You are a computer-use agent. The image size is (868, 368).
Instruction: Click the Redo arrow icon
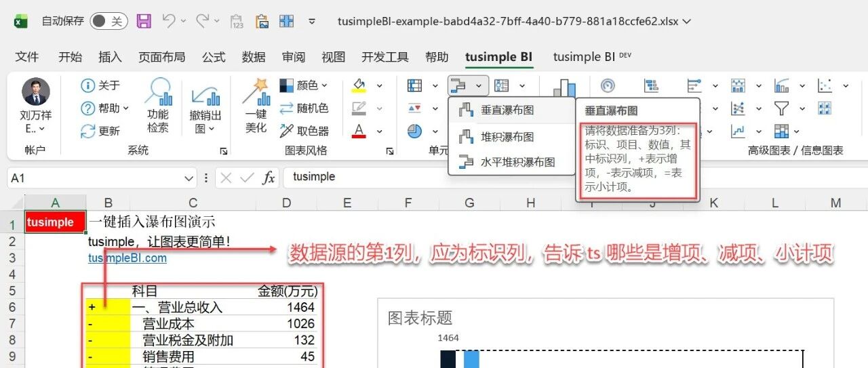(202, 21)
